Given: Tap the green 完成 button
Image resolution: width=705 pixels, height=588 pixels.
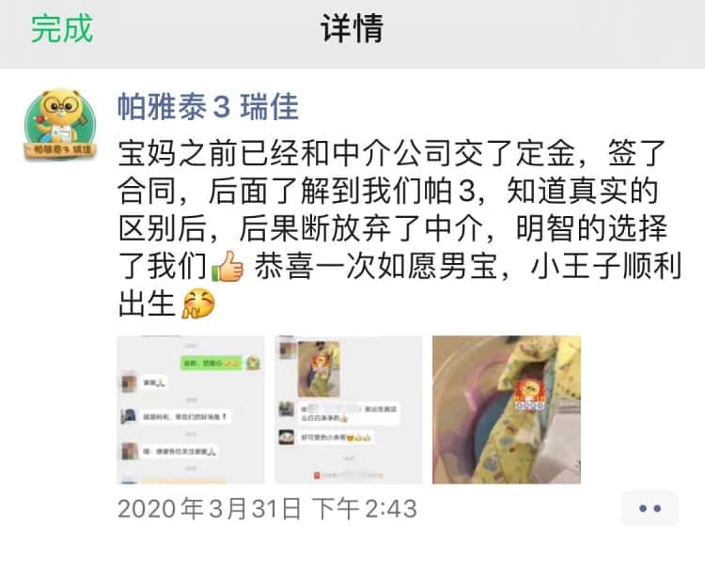Looking at the screenshot, I should tap(62, 28).
